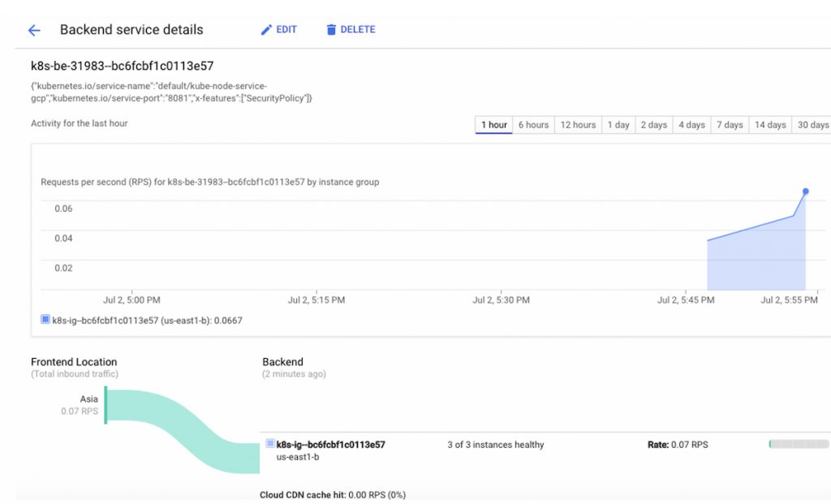The image size is (831, 504).
Task: Click the Asia frontend location label
Action: [x=89, y=399]
